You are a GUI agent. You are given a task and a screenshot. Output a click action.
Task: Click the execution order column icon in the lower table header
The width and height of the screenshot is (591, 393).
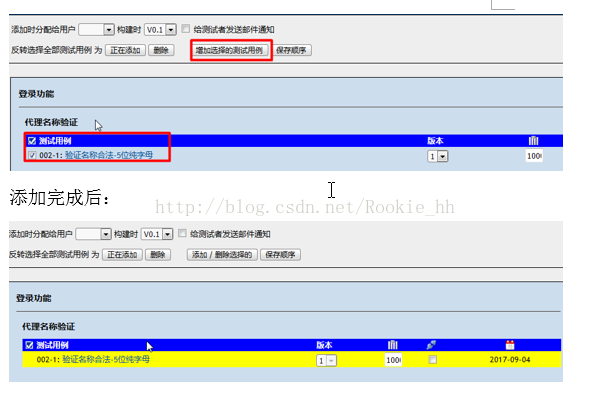point(393,345)
